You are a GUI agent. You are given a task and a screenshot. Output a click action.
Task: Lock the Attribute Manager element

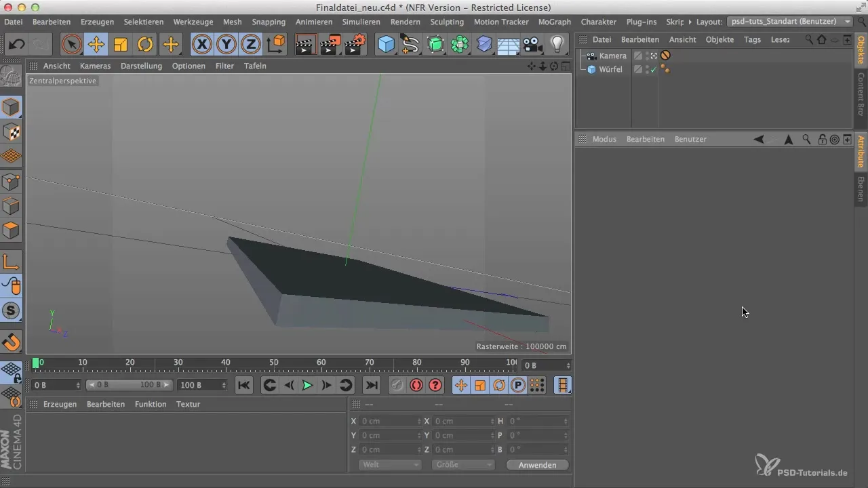coord(822,139)
